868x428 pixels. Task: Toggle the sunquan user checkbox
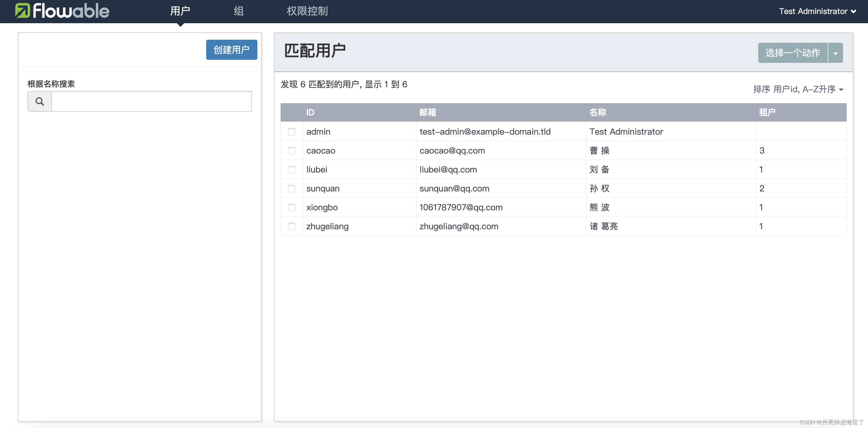(x=292, y=188)
